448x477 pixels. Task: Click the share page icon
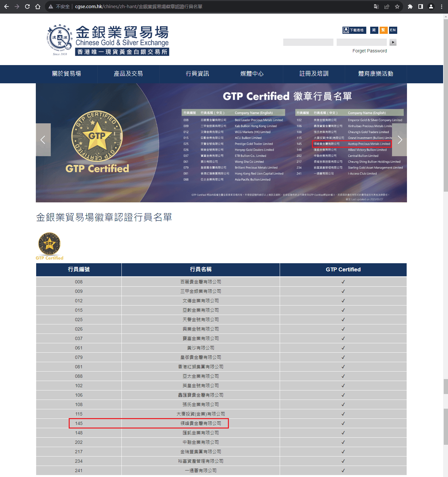387,7
